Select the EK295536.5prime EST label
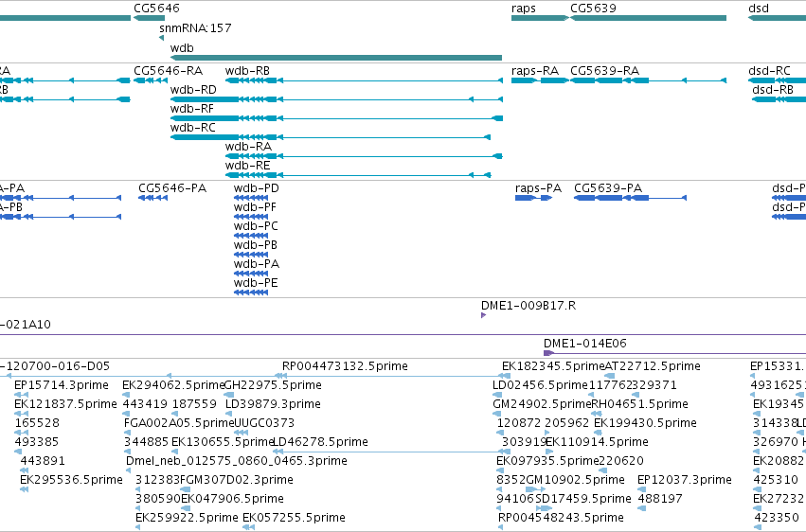This screenshot has height=532, width=806. [71, 480]
